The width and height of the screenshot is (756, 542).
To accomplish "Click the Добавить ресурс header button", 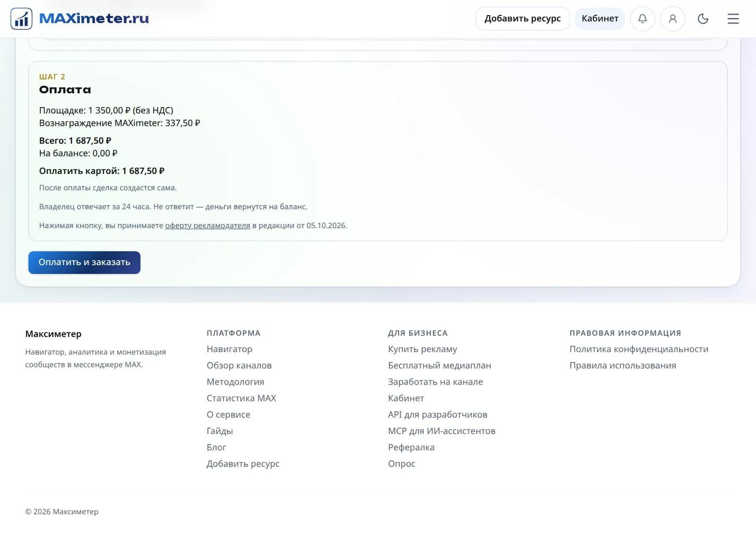I will (x=523, y=19).
